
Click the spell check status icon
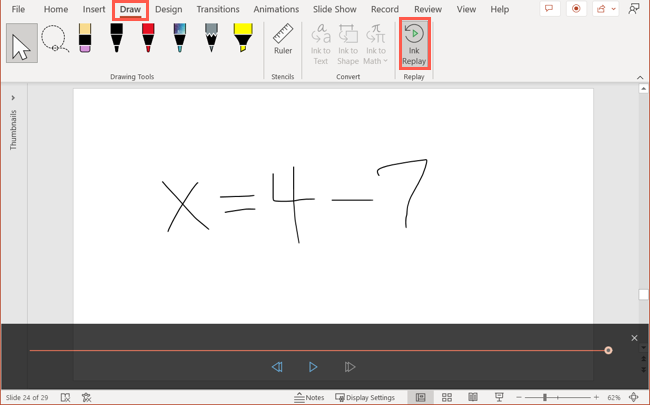[65, 398]
